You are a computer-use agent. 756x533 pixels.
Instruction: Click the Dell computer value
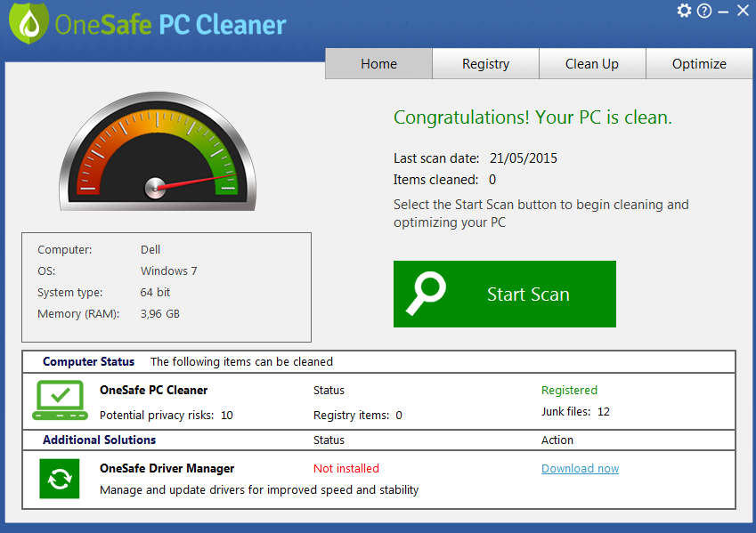click(x=150, y=250)
